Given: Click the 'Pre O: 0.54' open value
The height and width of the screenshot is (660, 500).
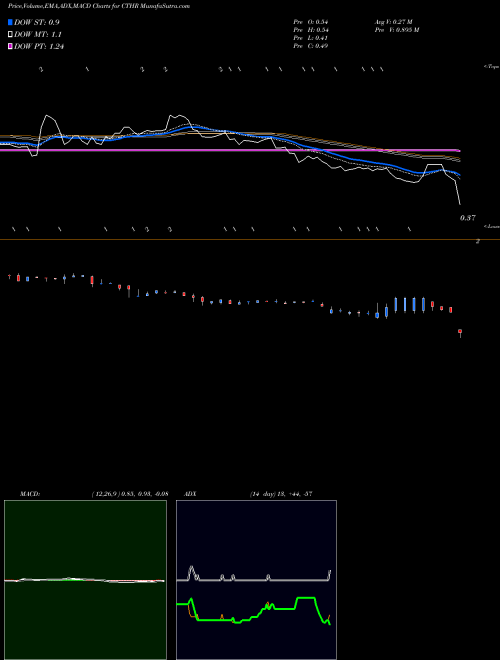Looking at the screenshot, I should (311, 21).
